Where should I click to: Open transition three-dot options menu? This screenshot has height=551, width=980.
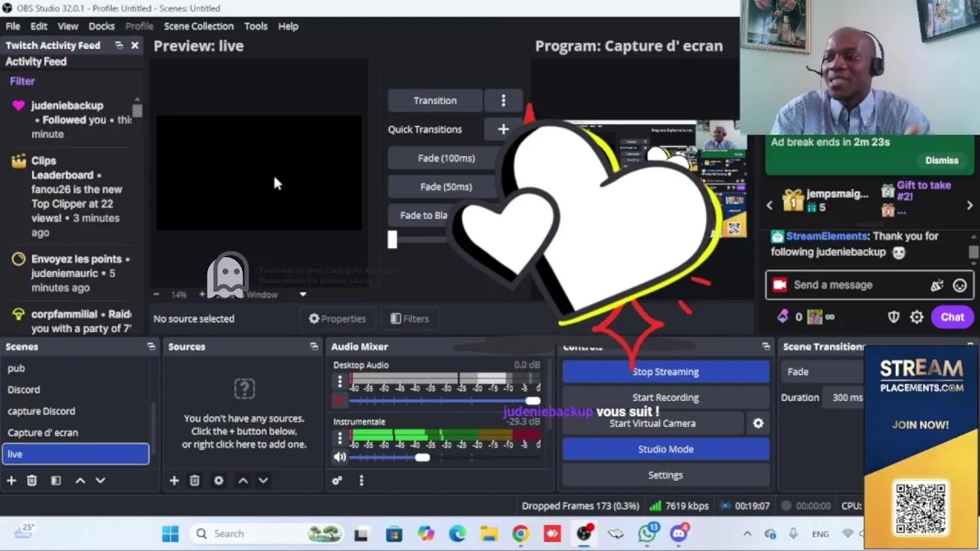pyautogui.click(x=503, y=101)
